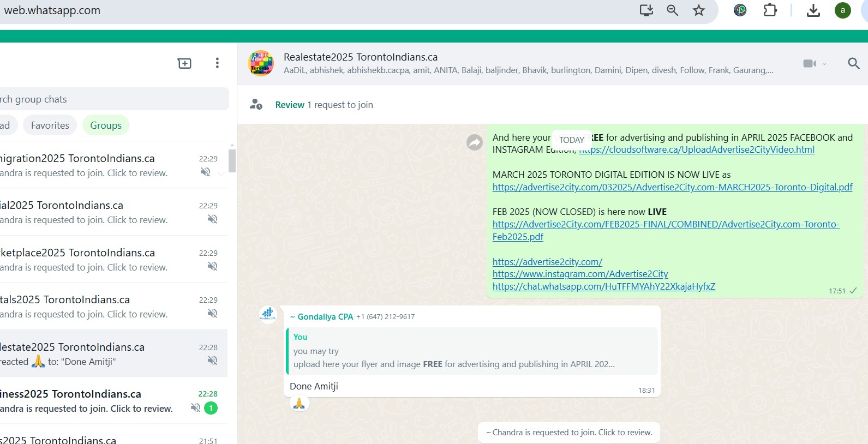Open the Realestate2025 group profile picture

pos(261,64)
